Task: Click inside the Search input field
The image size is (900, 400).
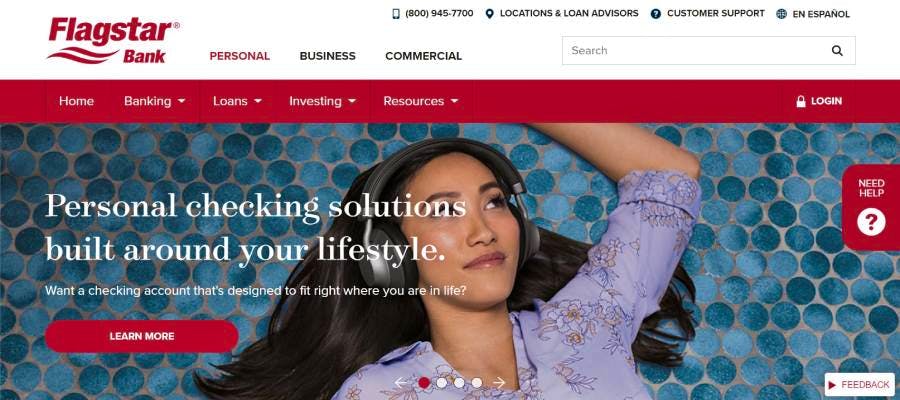Action: pyautogui.click(x=695, y=51)
